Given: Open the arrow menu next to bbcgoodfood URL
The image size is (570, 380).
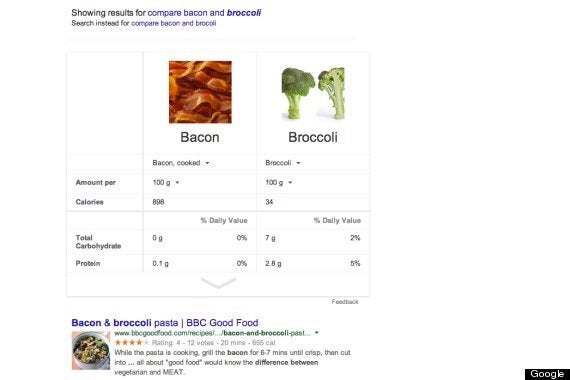Looking at the screenshot, I should (317, 333).
